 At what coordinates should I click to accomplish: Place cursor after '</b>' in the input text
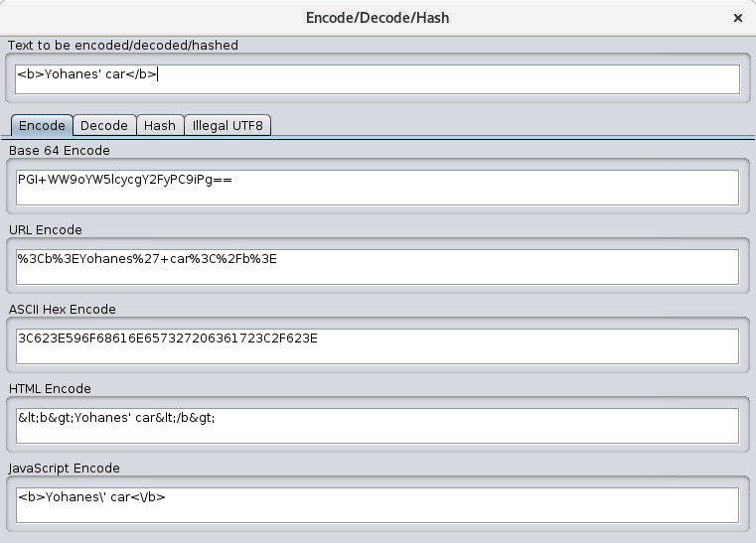click(x=158, y=74)
